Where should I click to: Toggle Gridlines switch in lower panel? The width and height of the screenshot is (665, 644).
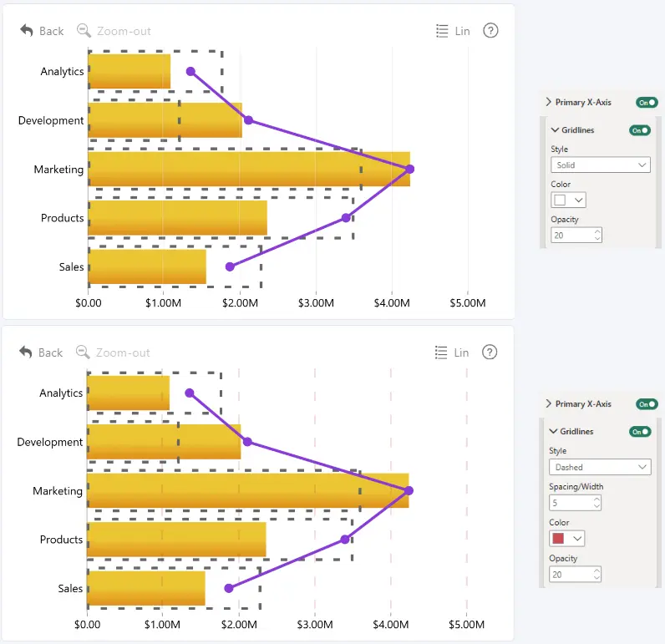640,432
